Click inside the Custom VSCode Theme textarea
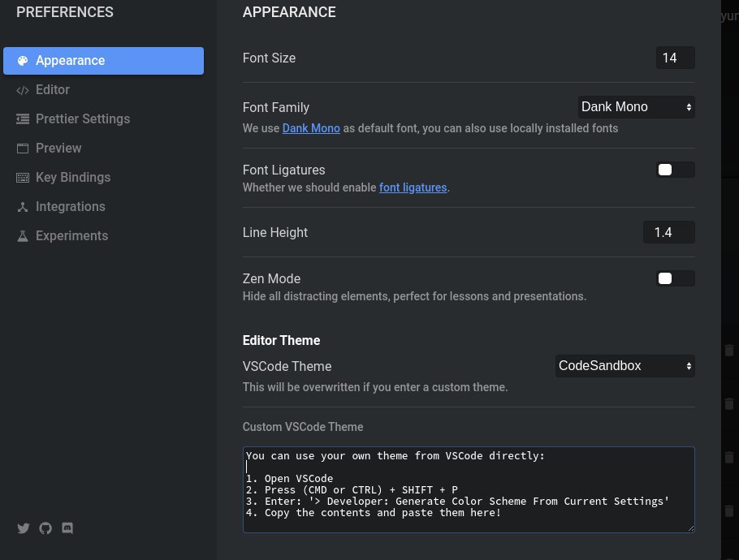739x560 pixels. (x=469, y=490)
